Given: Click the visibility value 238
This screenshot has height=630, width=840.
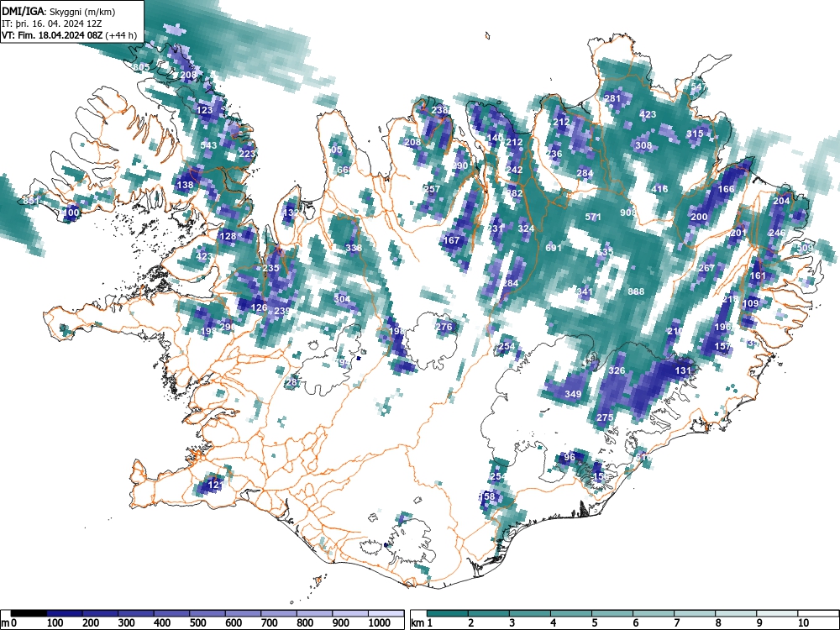Looking at the screenshot, I should pyautogui.click(x=440, y=110).
